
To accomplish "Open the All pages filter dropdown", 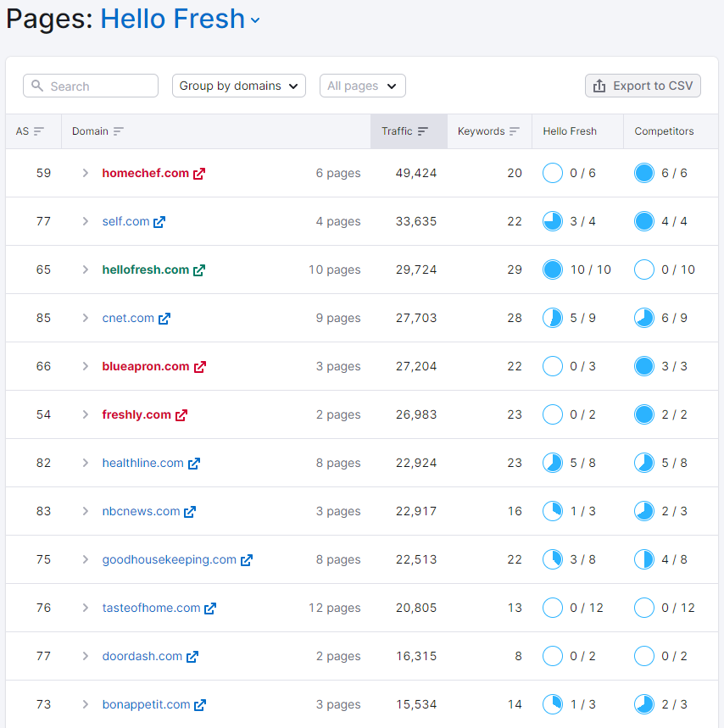I will [362, 86].
